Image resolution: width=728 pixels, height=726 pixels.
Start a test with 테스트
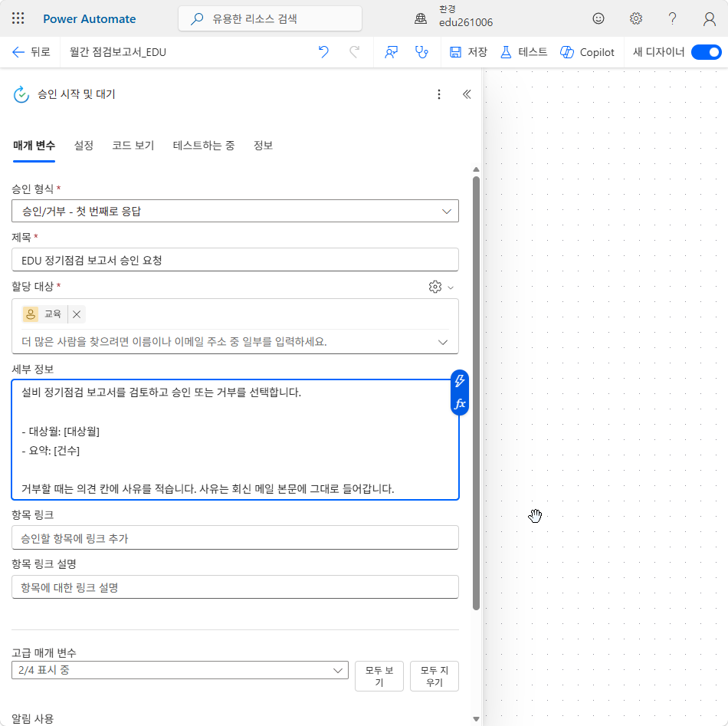[523, 52]
